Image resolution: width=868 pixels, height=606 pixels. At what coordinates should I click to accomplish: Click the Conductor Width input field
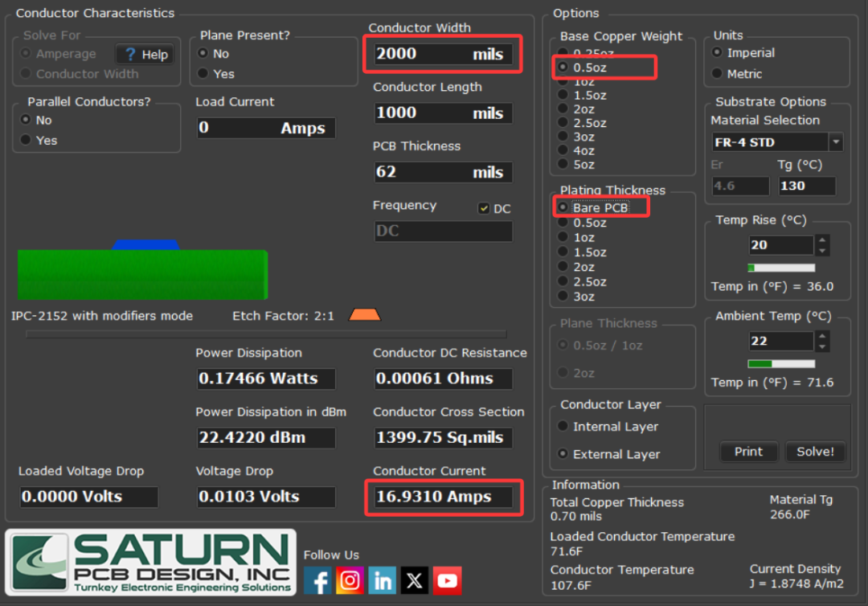442,54
